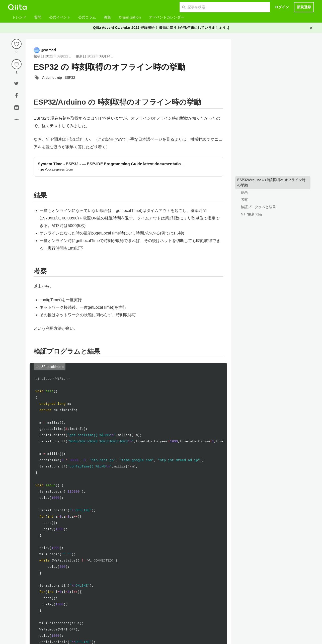Open @yomori's avatar image
322x644 pixels.
tap(37, 50)
